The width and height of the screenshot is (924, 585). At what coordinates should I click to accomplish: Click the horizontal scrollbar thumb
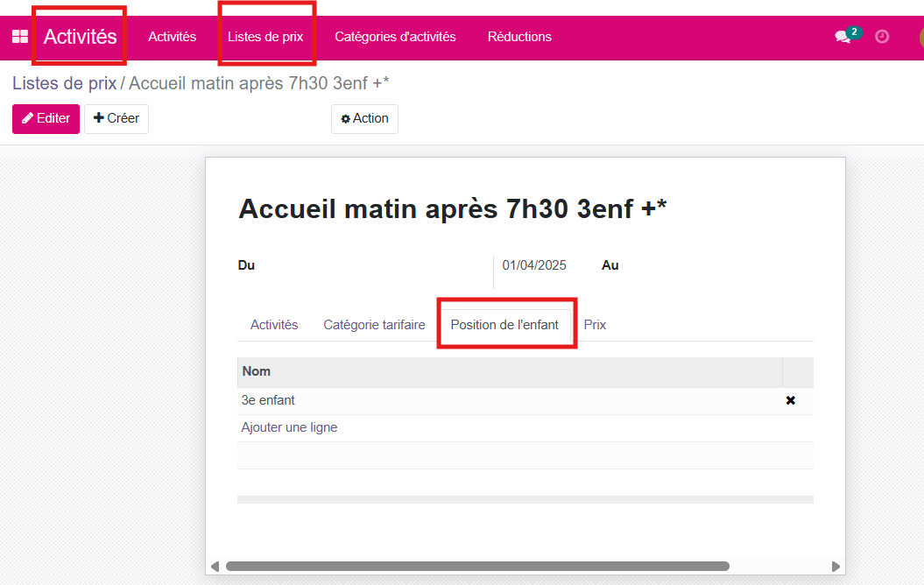click(x=477, y=566)
